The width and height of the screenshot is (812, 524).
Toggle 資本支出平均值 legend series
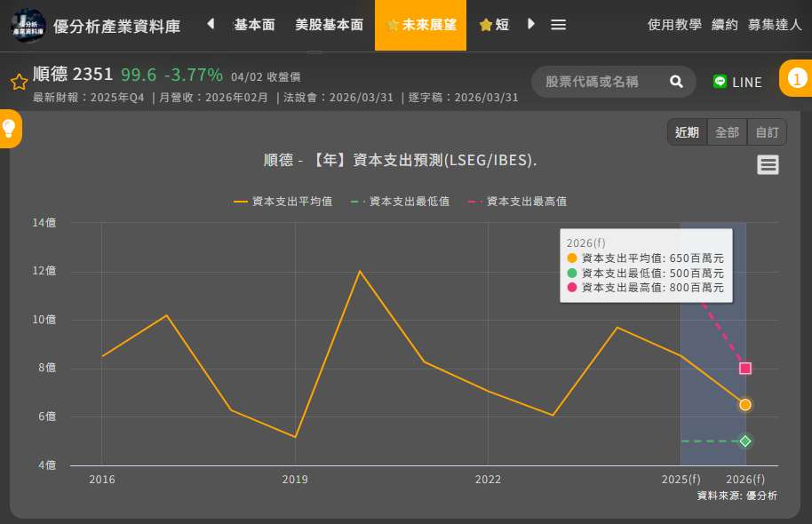[x=283, y=202]
